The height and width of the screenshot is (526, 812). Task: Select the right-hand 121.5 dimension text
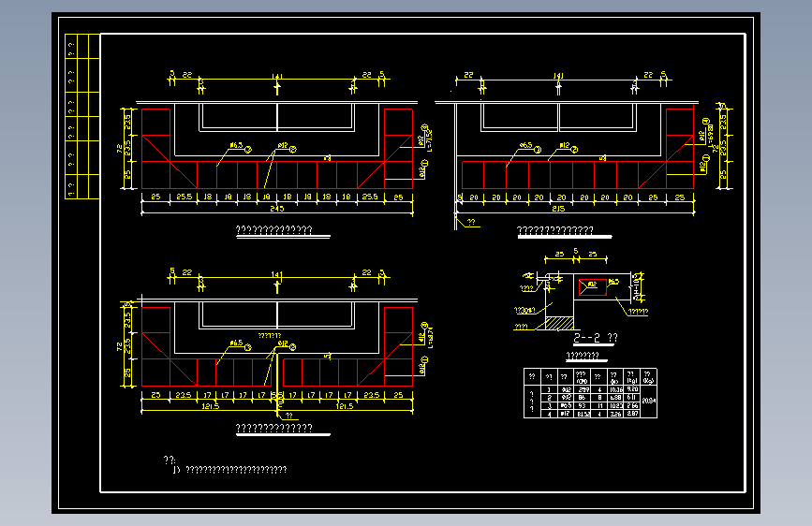coord(345,406)
